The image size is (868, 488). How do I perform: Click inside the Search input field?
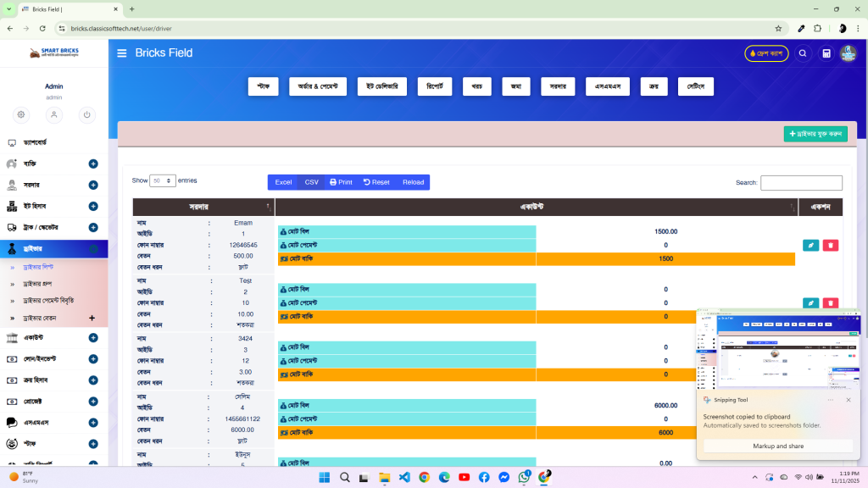[800, 182]
